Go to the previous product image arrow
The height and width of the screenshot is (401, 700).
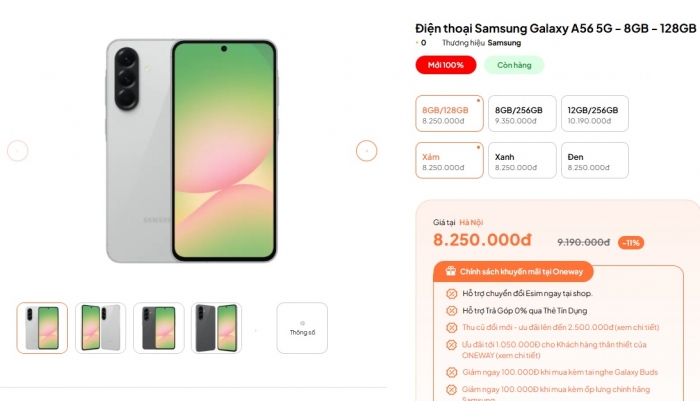tap(17, 151)
